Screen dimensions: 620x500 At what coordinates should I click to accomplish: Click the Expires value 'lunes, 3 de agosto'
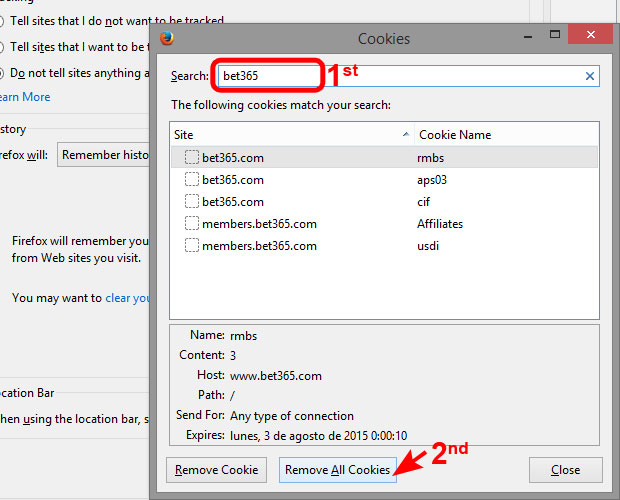point(318,436)
